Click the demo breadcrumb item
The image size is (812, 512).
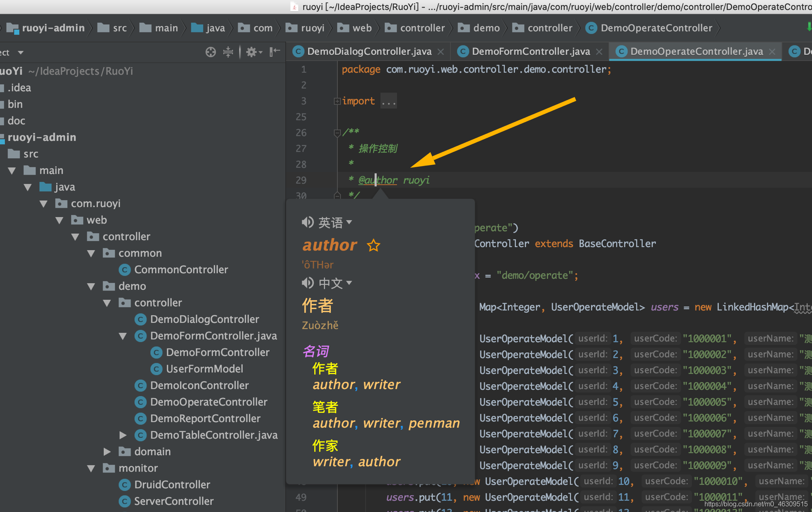click(x=479, y=28)
